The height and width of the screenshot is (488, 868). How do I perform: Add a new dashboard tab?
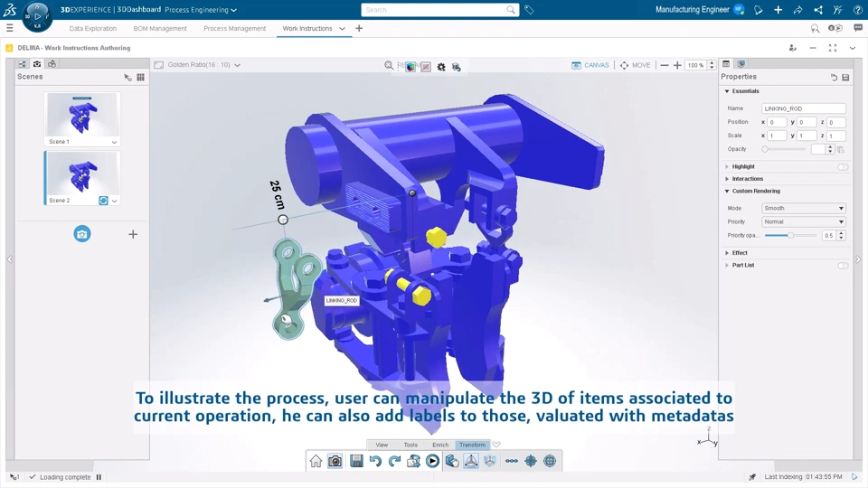pos(359,28)
